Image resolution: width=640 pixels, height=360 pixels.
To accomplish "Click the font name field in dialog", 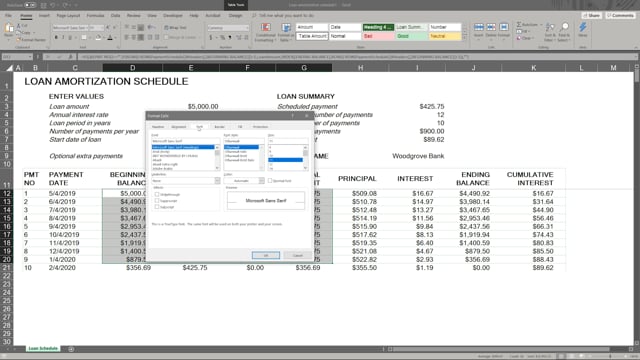I will [x=186, y=141].
